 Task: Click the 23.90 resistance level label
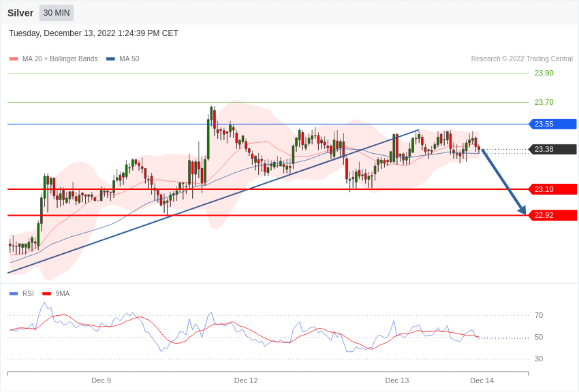click(544, 73)
